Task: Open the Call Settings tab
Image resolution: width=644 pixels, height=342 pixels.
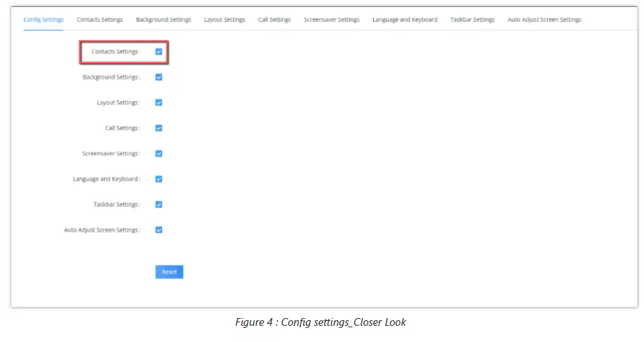Action: click(274, 20)
